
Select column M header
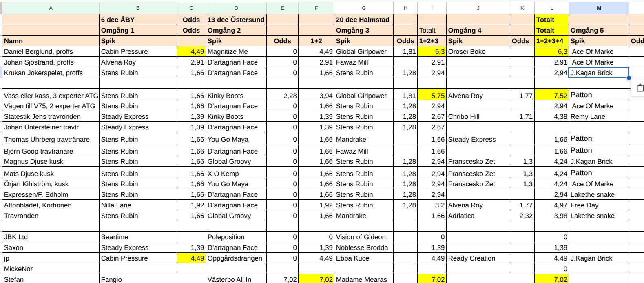click(x=598, y=8)
